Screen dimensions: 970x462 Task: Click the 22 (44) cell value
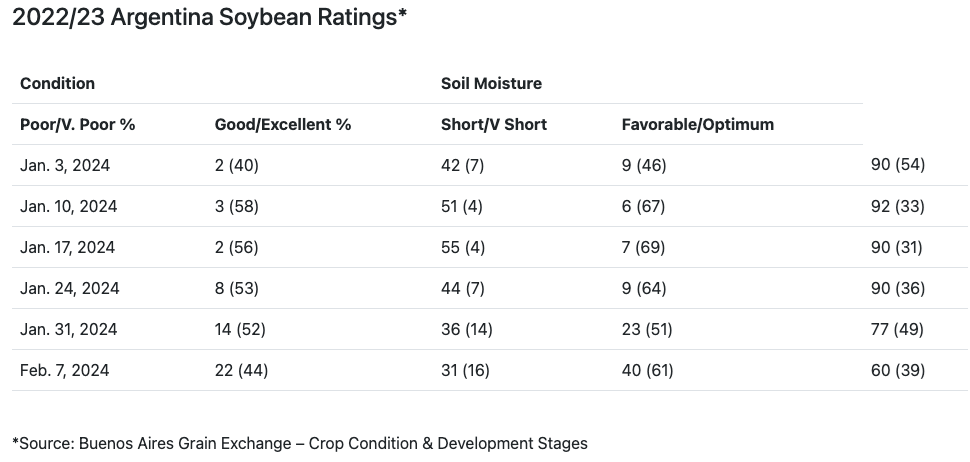(x=242, y=370)
